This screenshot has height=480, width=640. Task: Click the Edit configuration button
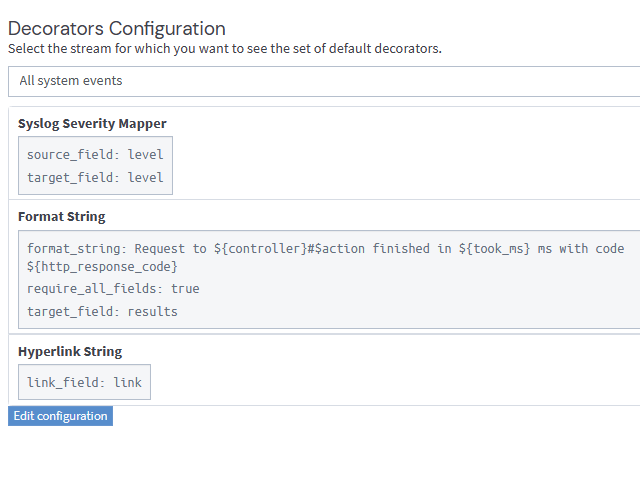click(x=60, y=416)
